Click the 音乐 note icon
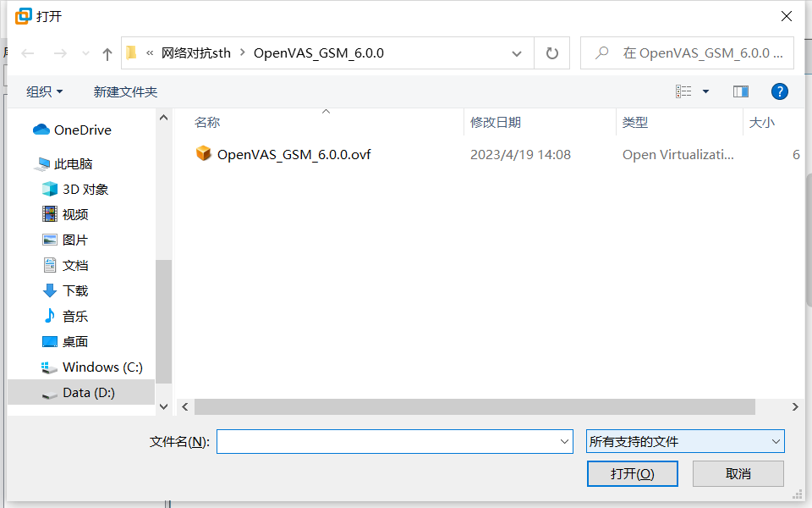This screenshot has width=812, height=508. [50, 316]
